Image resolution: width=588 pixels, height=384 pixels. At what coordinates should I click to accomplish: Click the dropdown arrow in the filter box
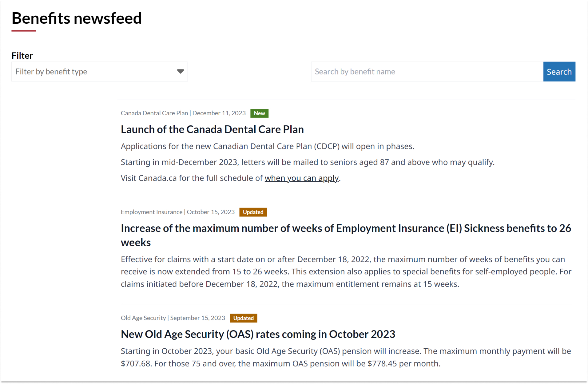pyautogui.click(x=180, y=72)
